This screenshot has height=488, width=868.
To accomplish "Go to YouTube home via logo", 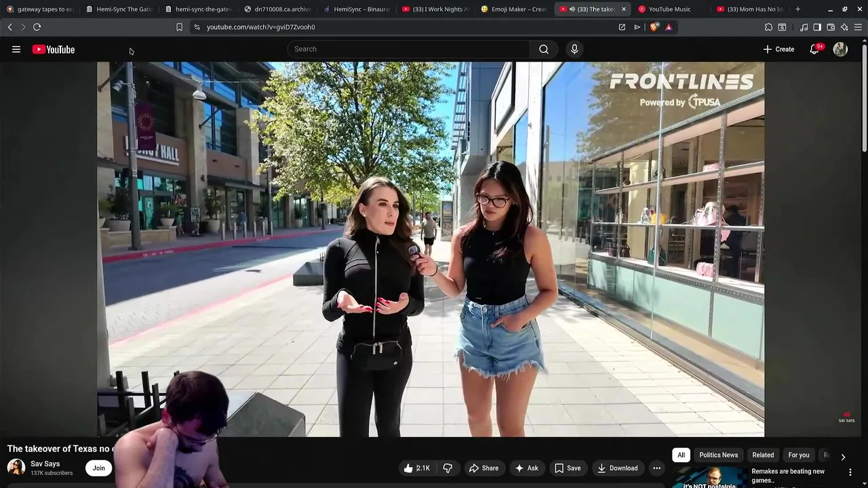I will (x=54, y=49).
